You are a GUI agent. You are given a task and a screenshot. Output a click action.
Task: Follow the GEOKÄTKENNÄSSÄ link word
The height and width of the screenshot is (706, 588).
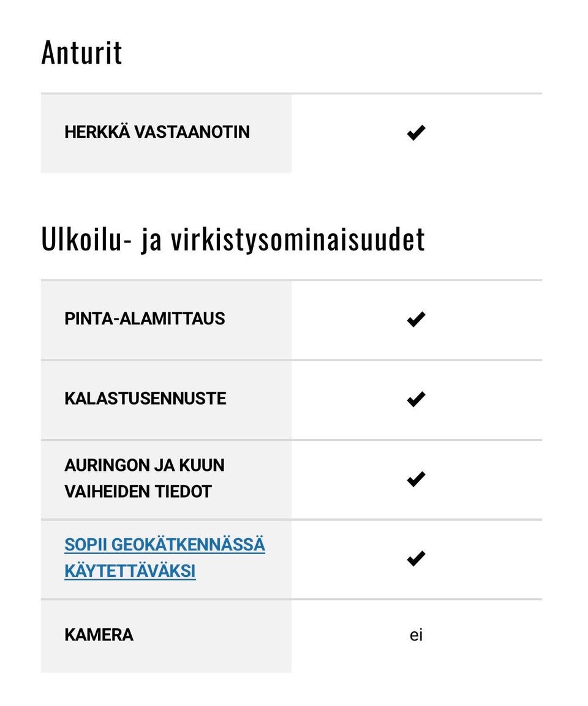point(189,544)
